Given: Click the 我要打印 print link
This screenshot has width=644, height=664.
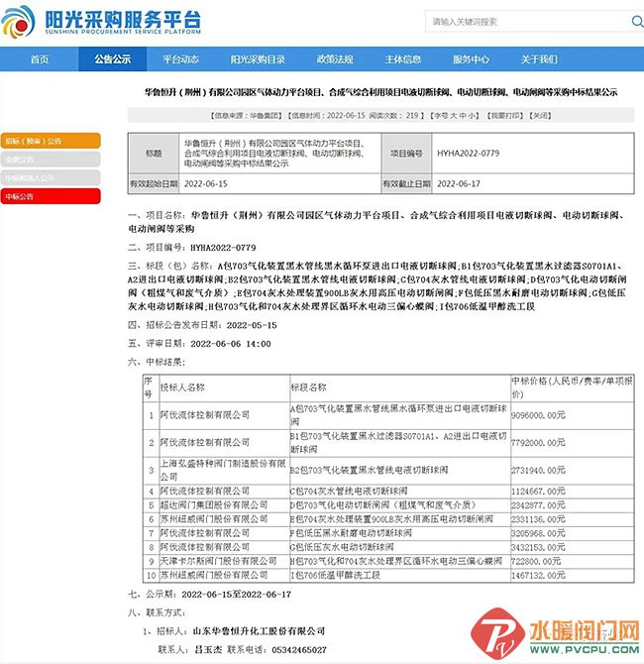Looking at the screenshot, I should [504, 115].
